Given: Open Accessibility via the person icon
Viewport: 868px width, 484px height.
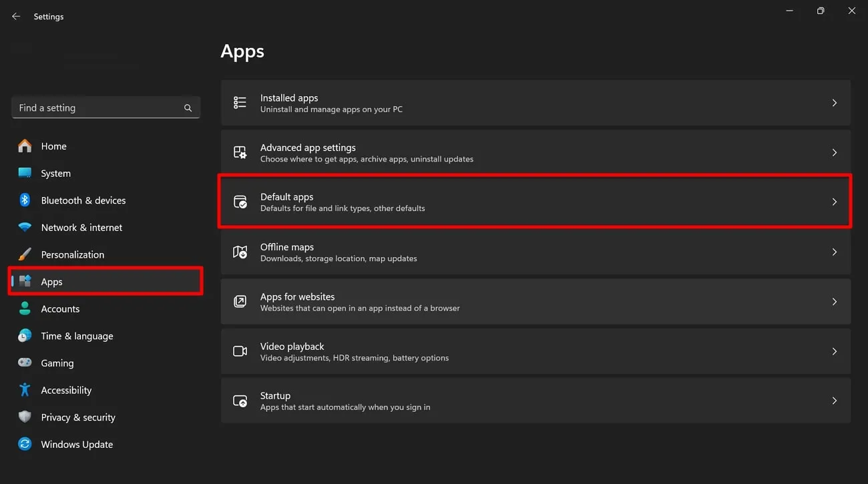Looking at the screenshot, I should coord(25,390).
